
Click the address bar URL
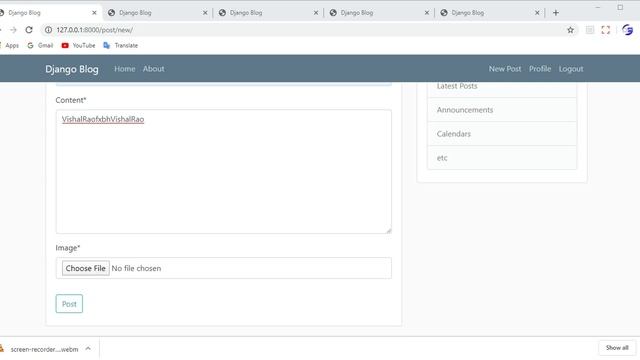(x=95, y=30)
